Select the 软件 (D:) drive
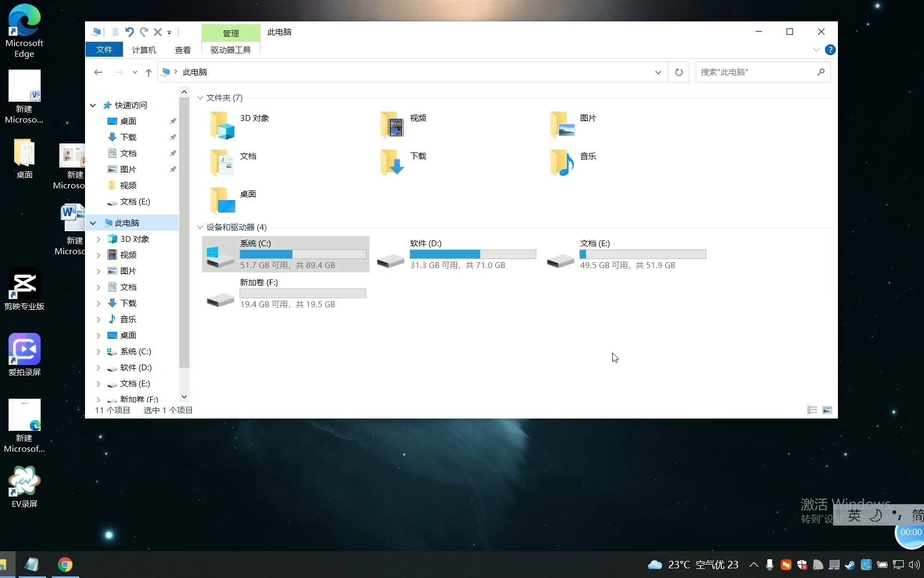924x578 pixels. coord(456,254)
